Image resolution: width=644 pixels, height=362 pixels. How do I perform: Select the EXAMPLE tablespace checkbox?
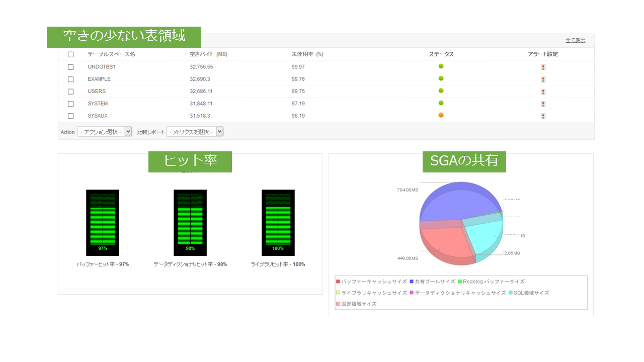pos(71,79)
